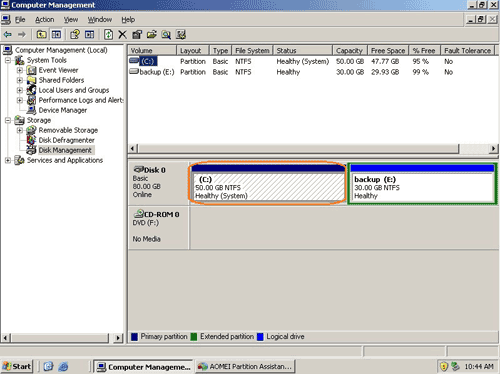Click the Explore magnifier toolbar icon
This screenshot has width=500, height=374.
[x=166, y=34]
